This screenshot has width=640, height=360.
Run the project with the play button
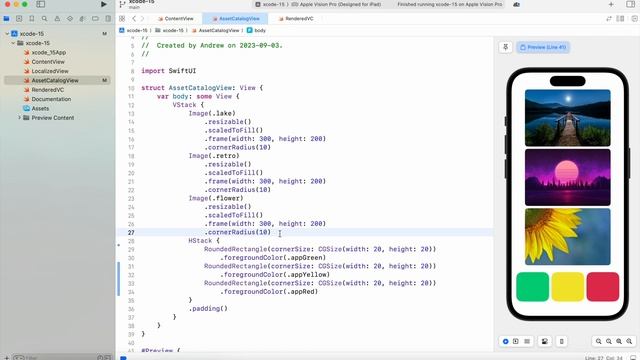coord(104,4)
